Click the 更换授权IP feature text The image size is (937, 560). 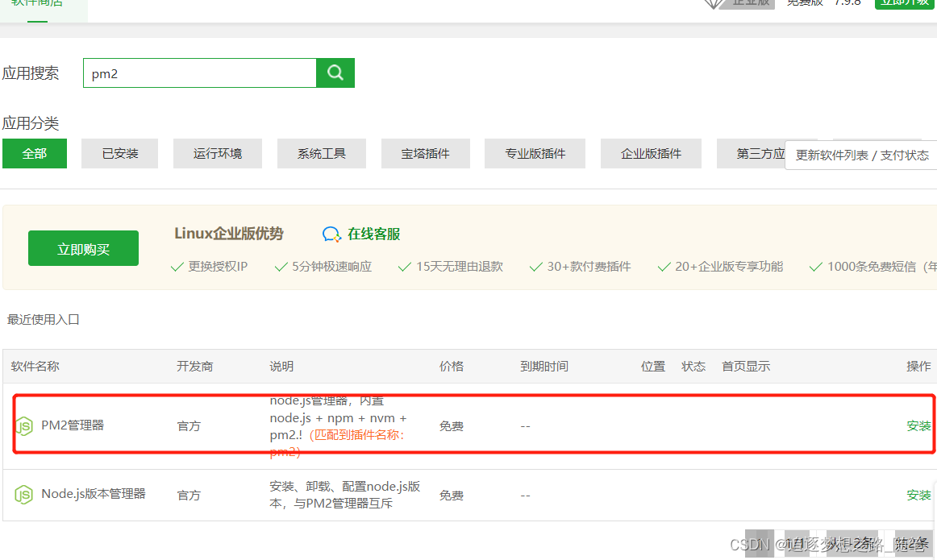(218, 266)
